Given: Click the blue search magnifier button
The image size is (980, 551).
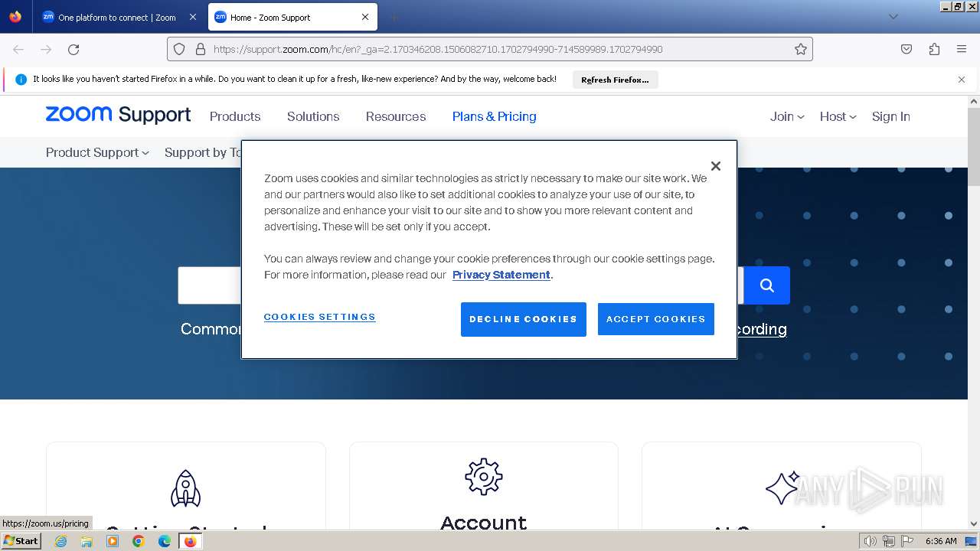Looking at the screenshot, I should pos(766,285).
